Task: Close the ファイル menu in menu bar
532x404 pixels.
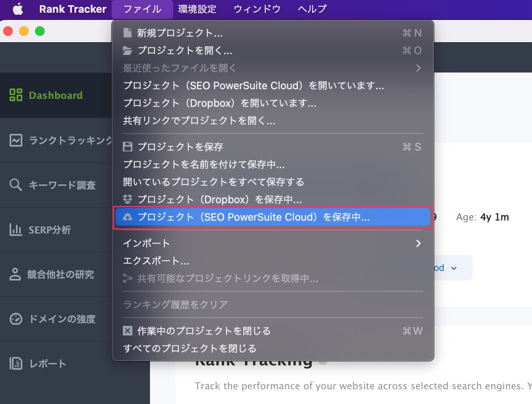Action: [x=142, y=9]
